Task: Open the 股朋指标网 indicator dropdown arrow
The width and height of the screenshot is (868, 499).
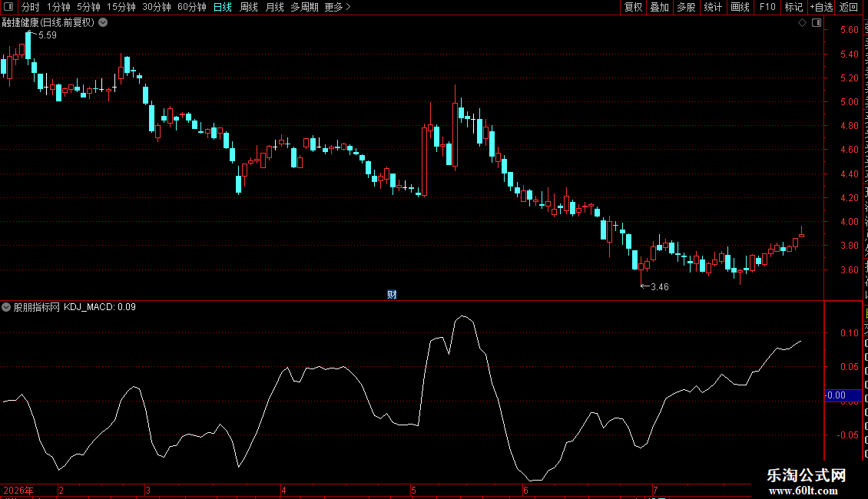Action: pyautogui.click(x=6, y=307)
